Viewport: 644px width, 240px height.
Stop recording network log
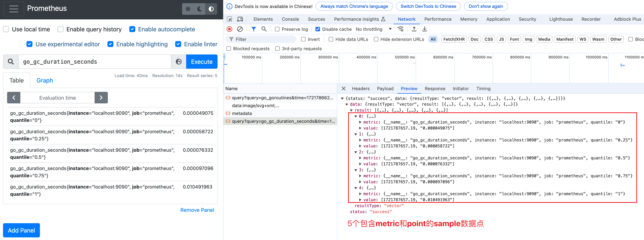229,29
